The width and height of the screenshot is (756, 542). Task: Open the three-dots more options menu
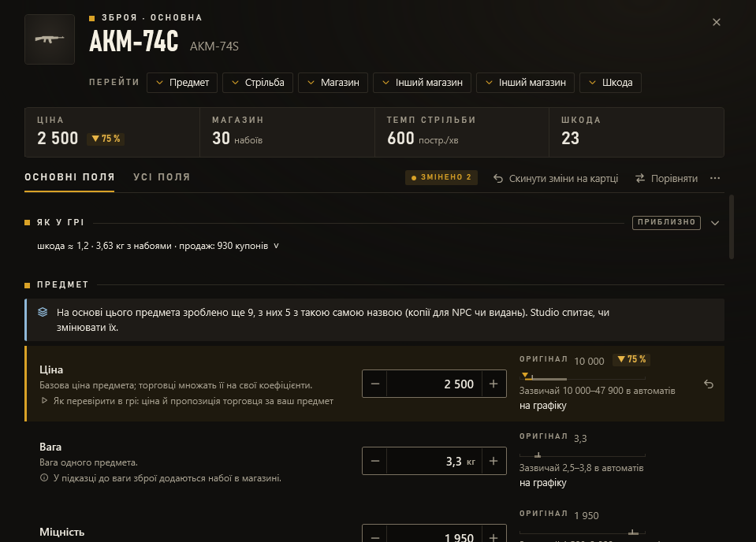715,178
